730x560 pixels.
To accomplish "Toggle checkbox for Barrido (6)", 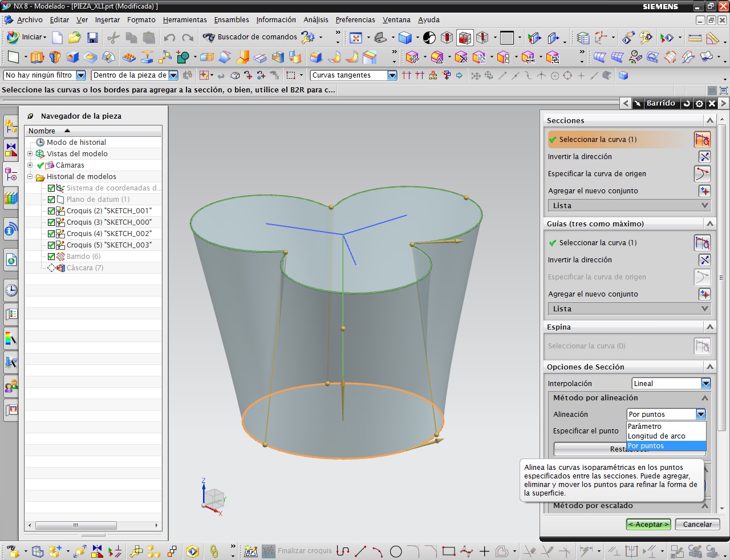I will [51, 257].
